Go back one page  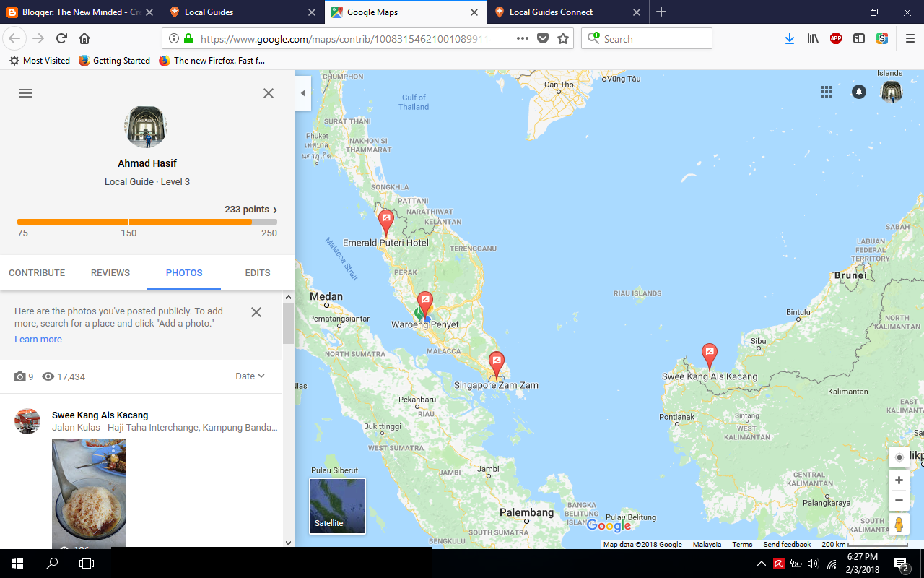pos(14,39)
